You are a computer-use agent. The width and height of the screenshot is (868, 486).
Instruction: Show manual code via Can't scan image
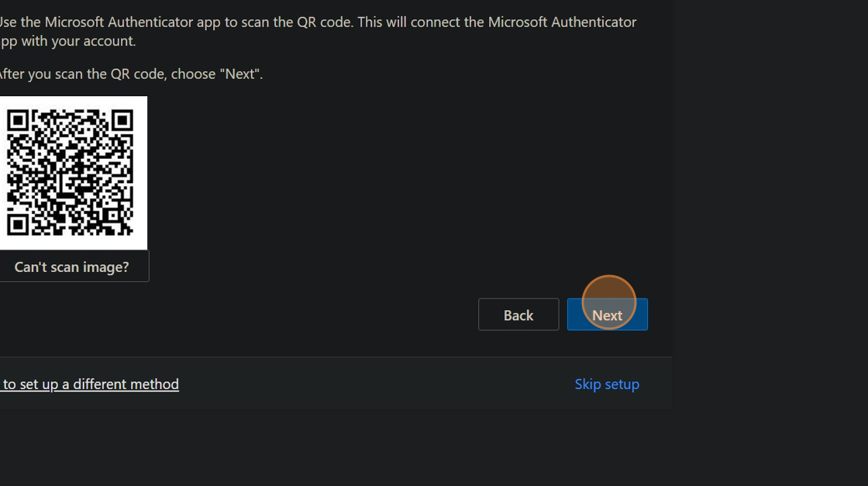coord(72,267)
